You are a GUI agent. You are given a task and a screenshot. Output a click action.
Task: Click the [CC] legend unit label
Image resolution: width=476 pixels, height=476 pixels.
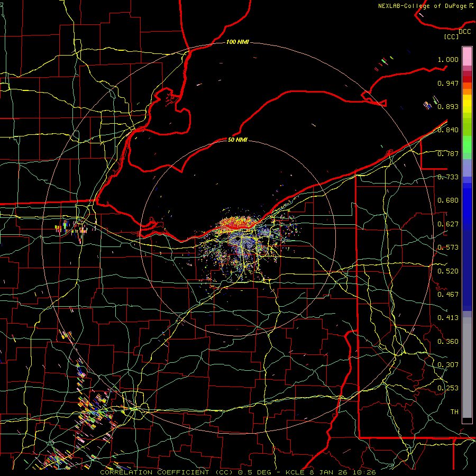[x=452, y=36]
